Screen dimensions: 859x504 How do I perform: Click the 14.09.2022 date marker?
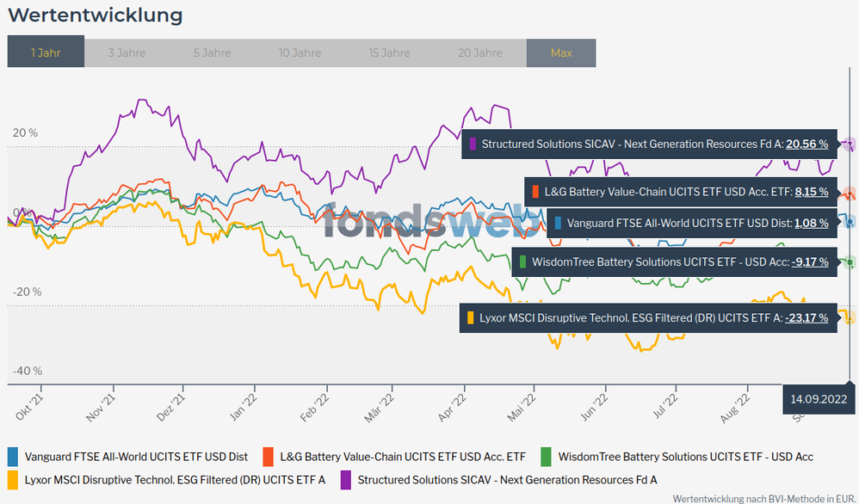[819, 399]
